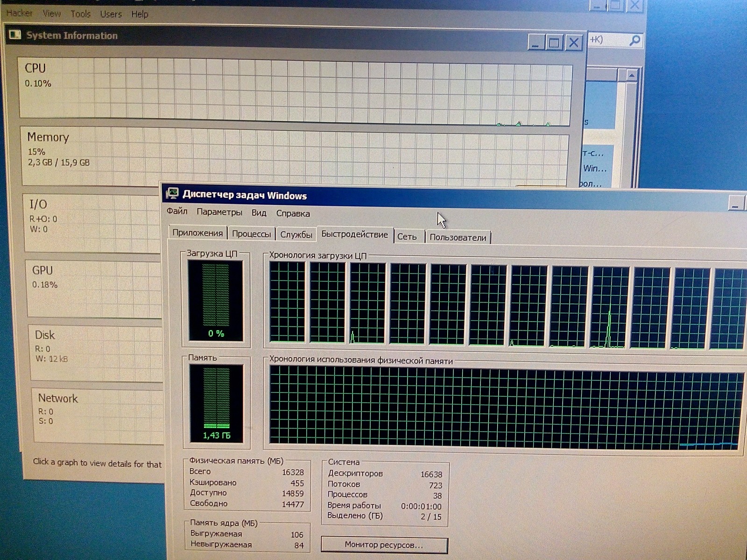The image size is (747, 560).
Task: Click the Время работы value 0:00:01:00
Action: pos(421,507)
